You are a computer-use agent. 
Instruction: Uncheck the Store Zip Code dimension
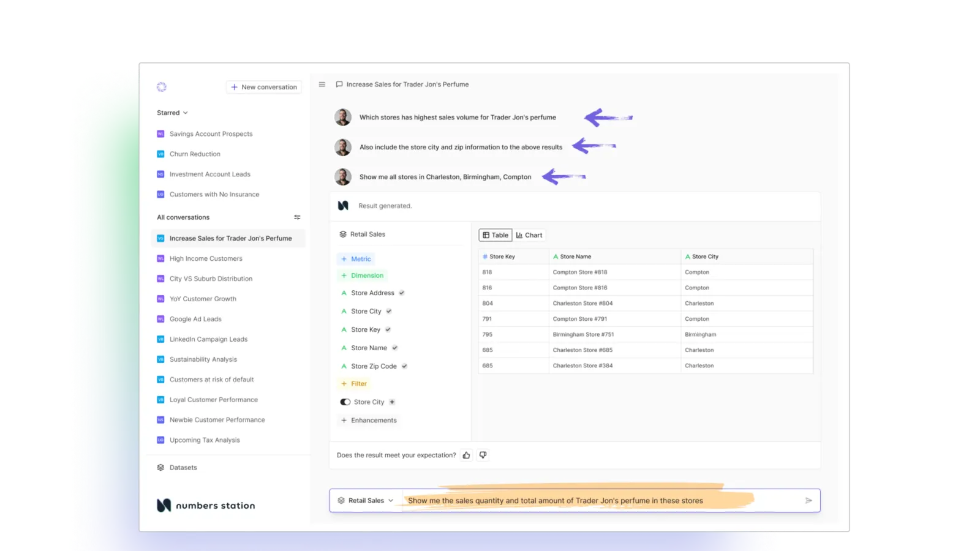point(404,366)
